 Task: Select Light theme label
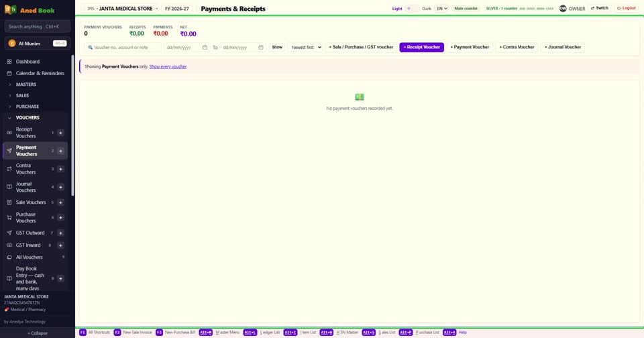397,9
